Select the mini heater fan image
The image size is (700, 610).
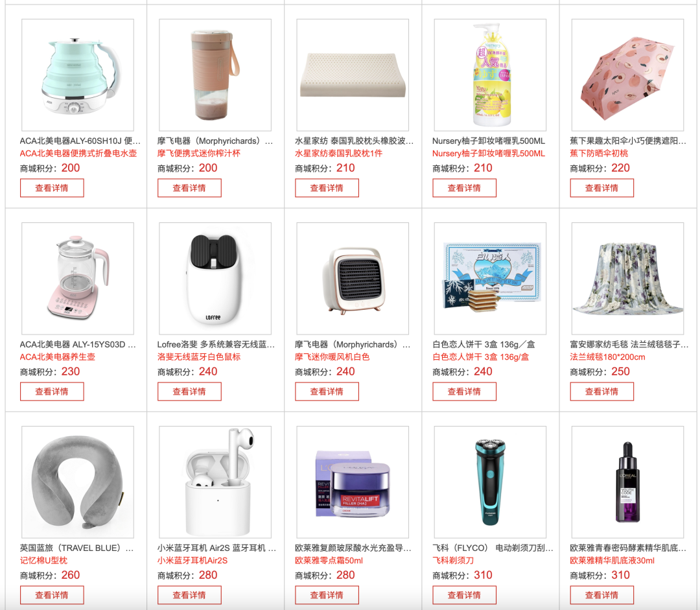(353, 279)
